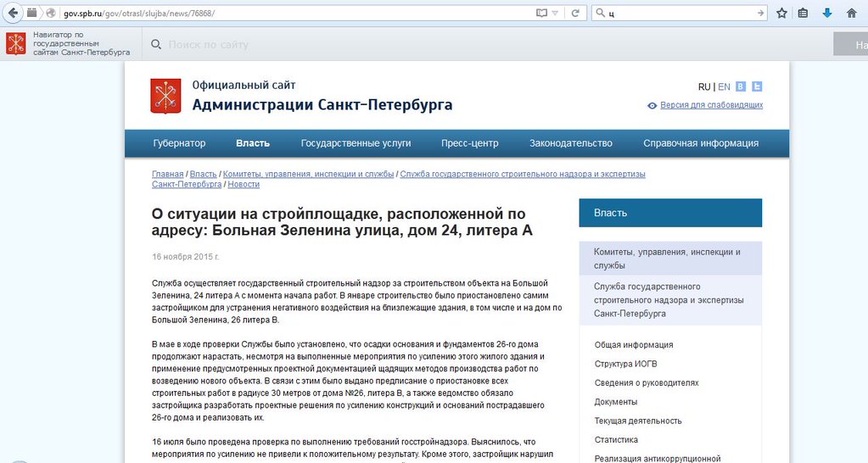Open Структура ИОГВ in the sidebar
Image resolution: width=868 pixels, height=463 pixels.
pos(626,364)
